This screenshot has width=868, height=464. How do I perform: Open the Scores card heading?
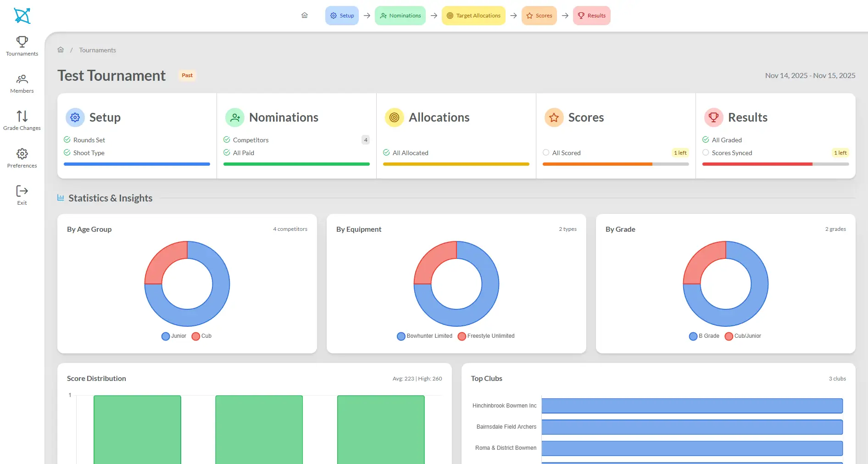point(586,117)
